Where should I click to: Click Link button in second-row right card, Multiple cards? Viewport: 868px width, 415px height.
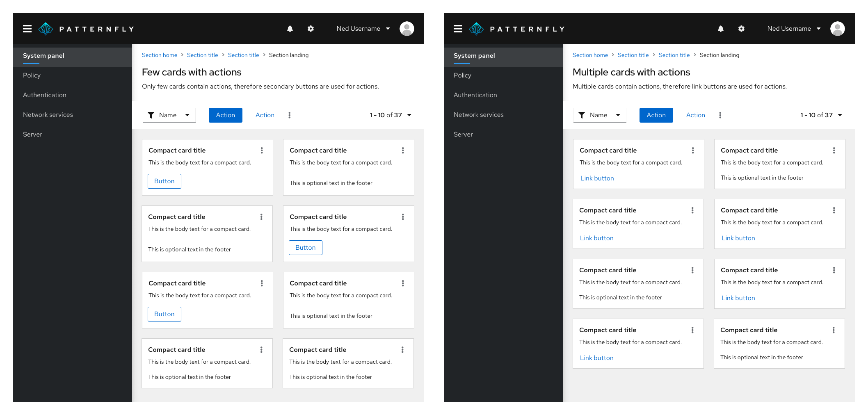tap(738, 238)
